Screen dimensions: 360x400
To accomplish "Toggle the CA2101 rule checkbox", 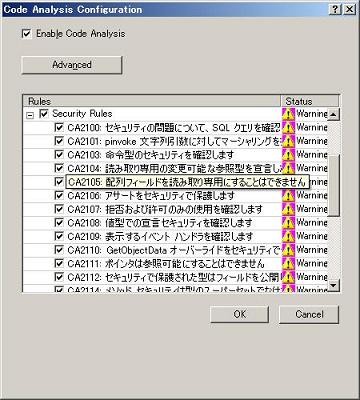I will click(59, 141).
